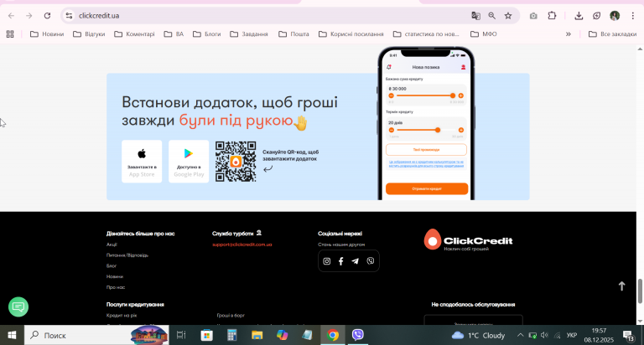The image size is (644, 345).
Task: Open the Все закладки folder
Action: click(x=612, y=34)
